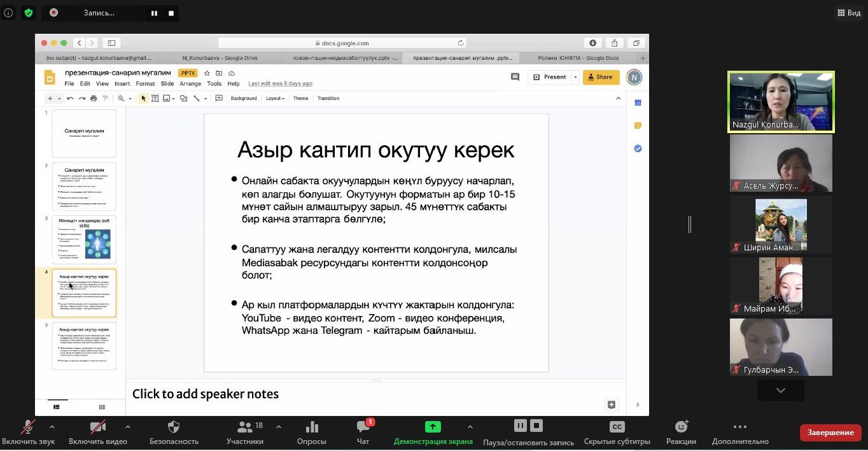Undo last action in Slides toolbar
Image resolution: width=868 pixels, height=451 pixels.
[70, 98]
